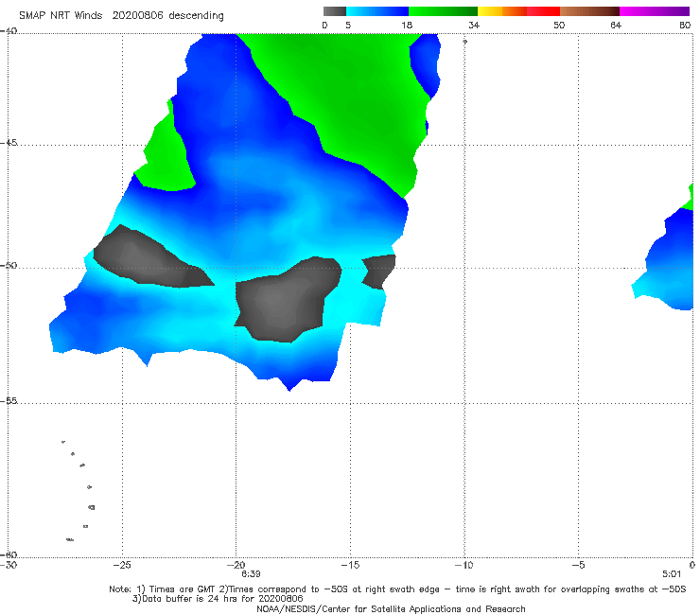Screen dimensions: 700x615
Task: Click the blue 5-18 segment of color bar
Action: point(377,11)
